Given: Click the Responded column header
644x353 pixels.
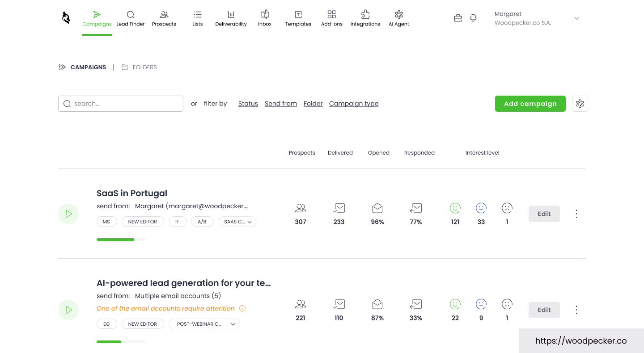Looking at the screenshot, I should [419, 153].
